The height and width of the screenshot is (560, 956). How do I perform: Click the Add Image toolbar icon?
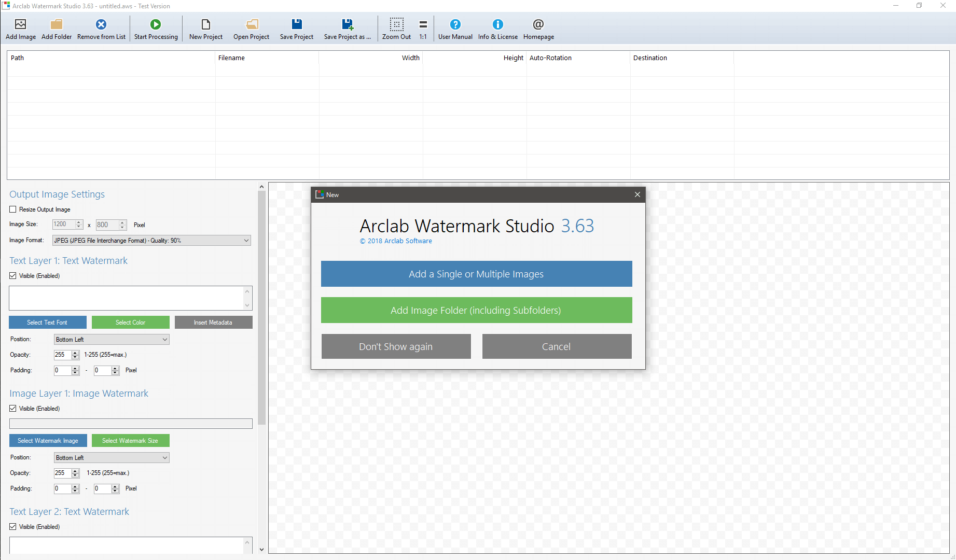(21, 24)
